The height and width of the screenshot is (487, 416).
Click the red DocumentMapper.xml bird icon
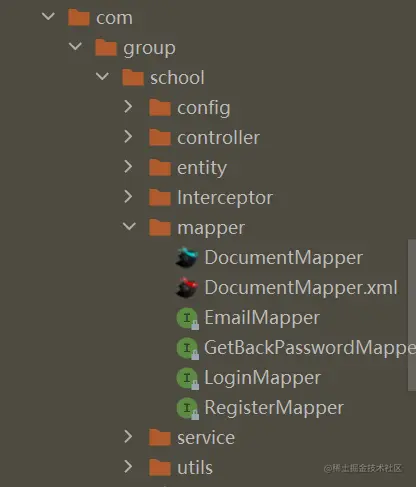[187, 287]
